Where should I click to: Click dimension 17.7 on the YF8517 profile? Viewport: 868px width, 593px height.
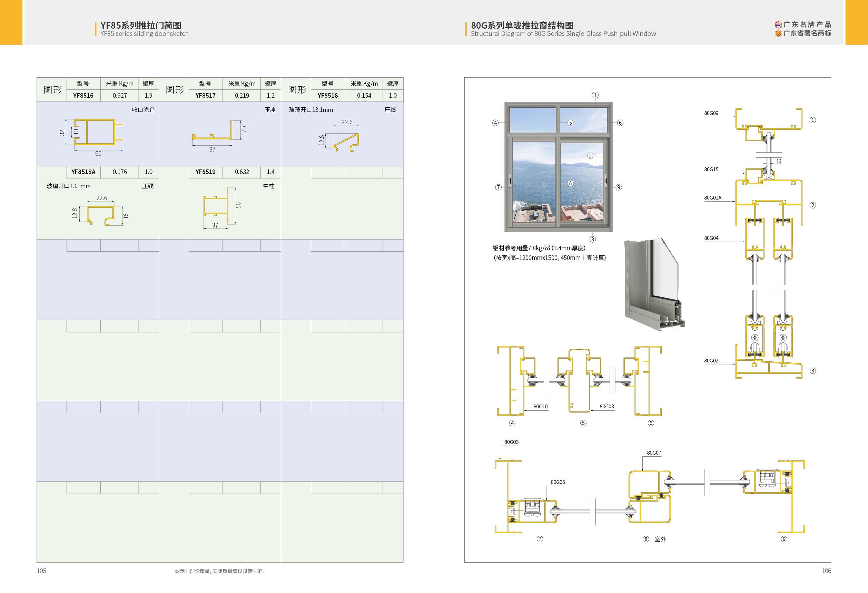click(244, 130)
